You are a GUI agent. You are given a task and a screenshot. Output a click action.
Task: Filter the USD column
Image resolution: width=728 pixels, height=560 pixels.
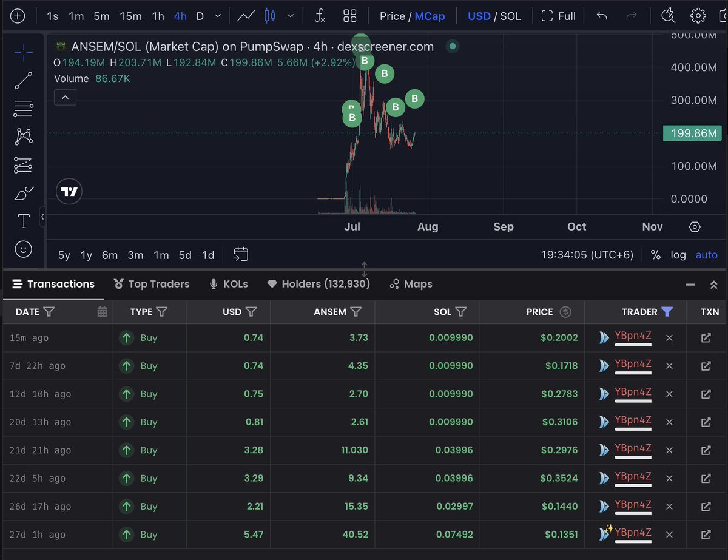pyautogui.click(x=251, y=312)
